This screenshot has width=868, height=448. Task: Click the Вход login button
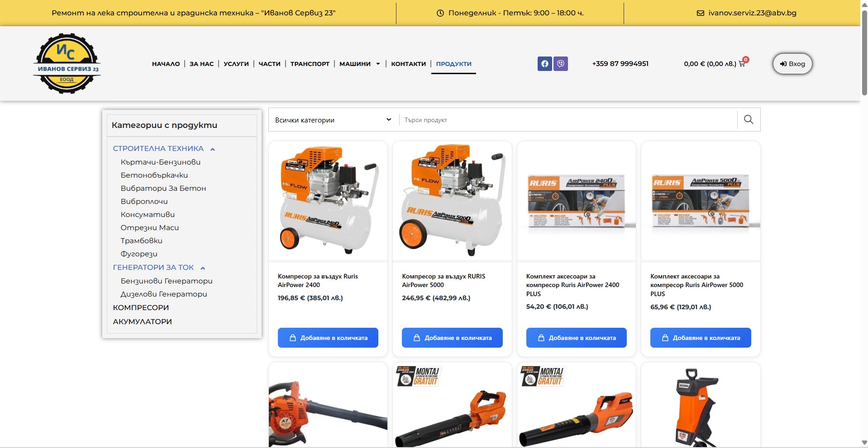792,64
